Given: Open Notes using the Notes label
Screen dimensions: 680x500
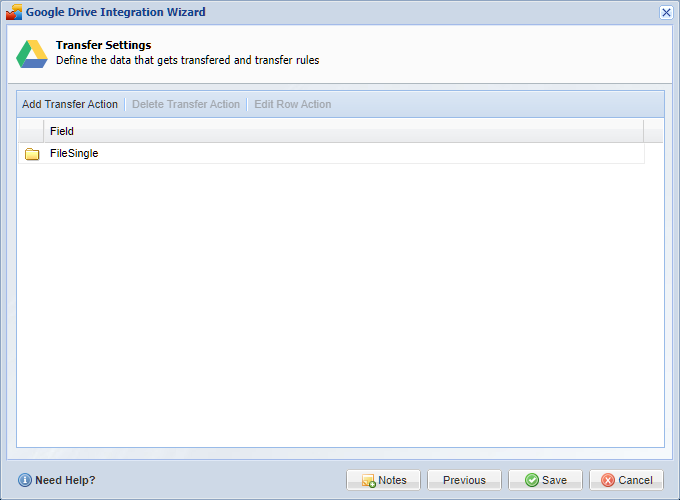Looking at the screenshot, I should (392, 480).
